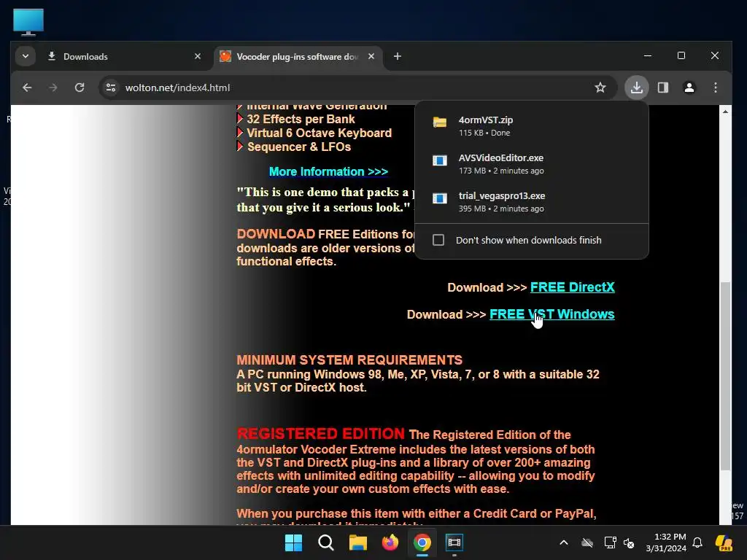Screen dimensions: 747x560
Task: Close the Vocoder plug-ins tab
Action: click(371, 57)
